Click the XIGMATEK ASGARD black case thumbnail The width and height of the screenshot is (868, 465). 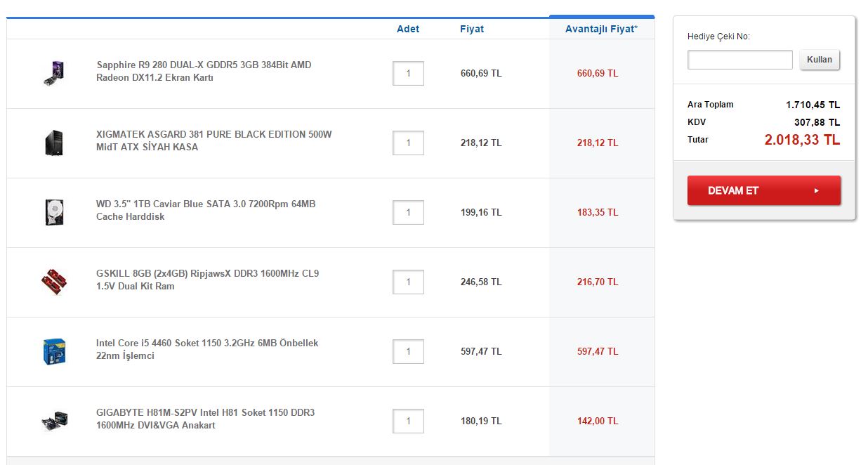(54, 143)
